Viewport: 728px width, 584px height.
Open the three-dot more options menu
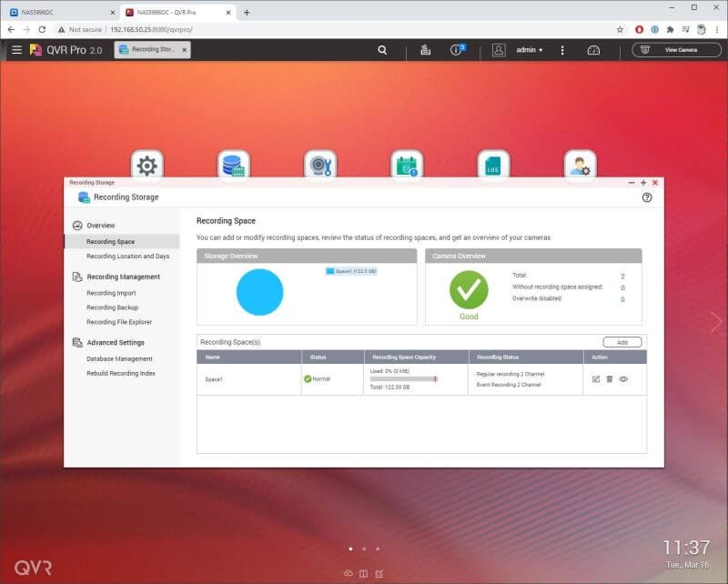pyautogui.click(x=562, y=50)
